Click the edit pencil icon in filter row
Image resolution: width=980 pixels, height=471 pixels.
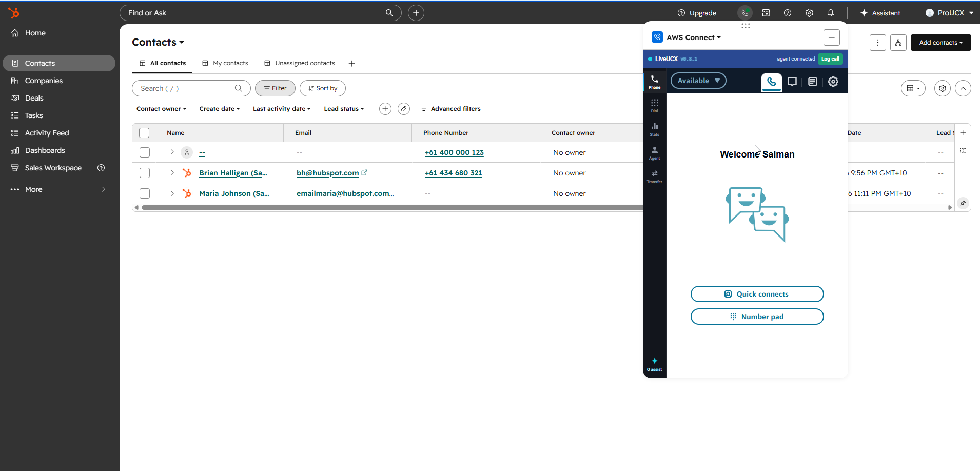[404, 109]
